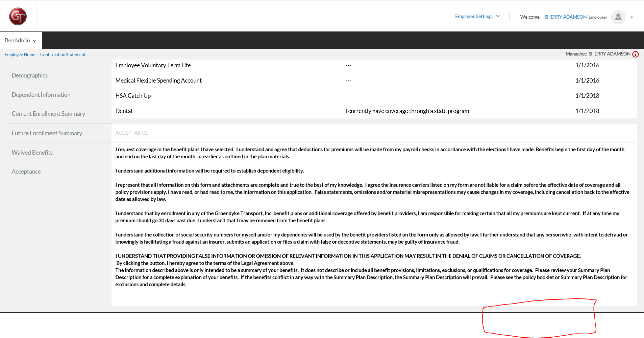Open Demographics in the sidebar

(x=30, y=75)
